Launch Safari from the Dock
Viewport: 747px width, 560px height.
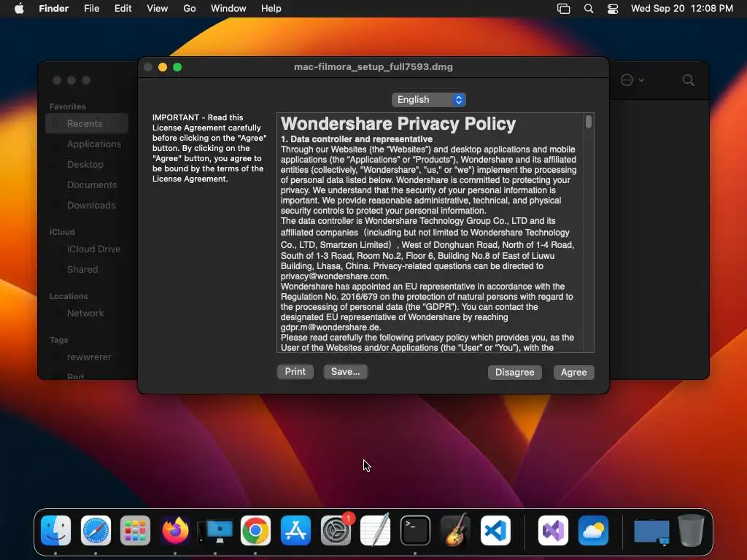(96, 530)
